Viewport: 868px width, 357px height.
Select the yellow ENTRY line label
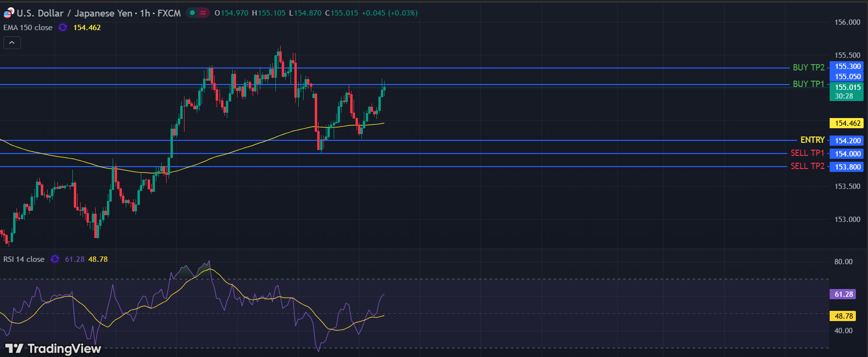click(812, 140)
